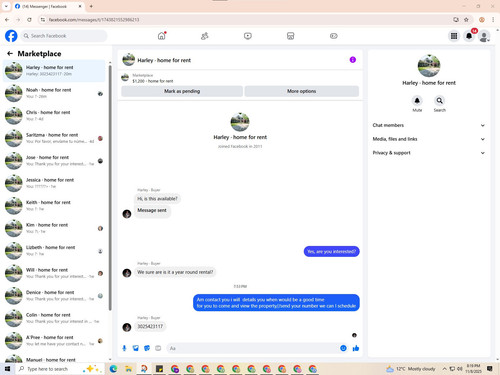Show hidden system tray icons
This screenshot has width=500, height=375.
444,369
